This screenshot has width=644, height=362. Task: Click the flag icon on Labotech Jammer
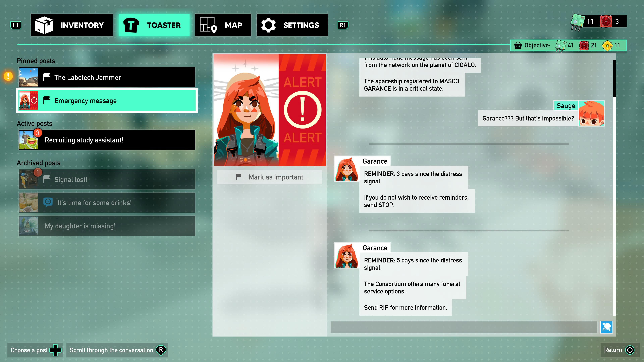coord(46,77)
